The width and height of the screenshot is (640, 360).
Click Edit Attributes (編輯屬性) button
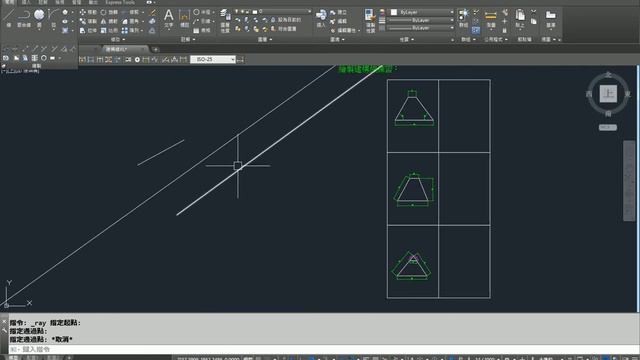pos(345,31)
